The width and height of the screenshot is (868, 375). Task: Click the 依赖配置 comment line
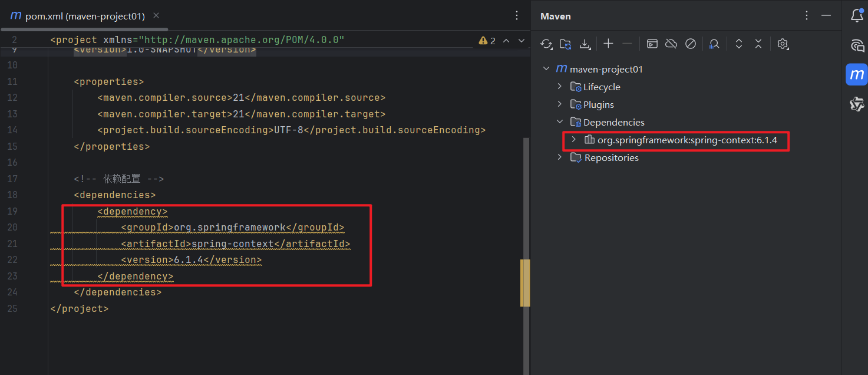tap(119, 179)
